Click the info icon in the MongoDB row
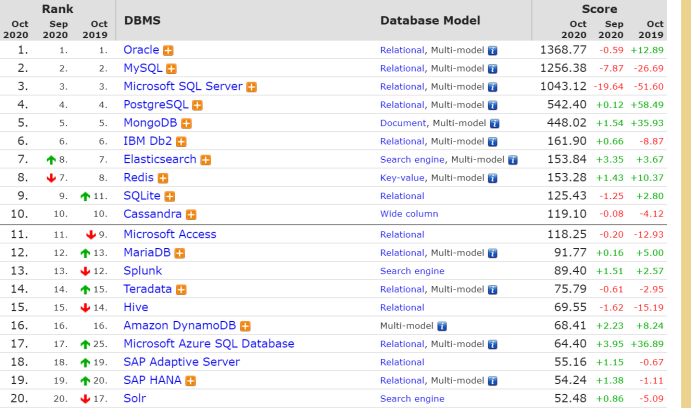 (x=494, y=124)
